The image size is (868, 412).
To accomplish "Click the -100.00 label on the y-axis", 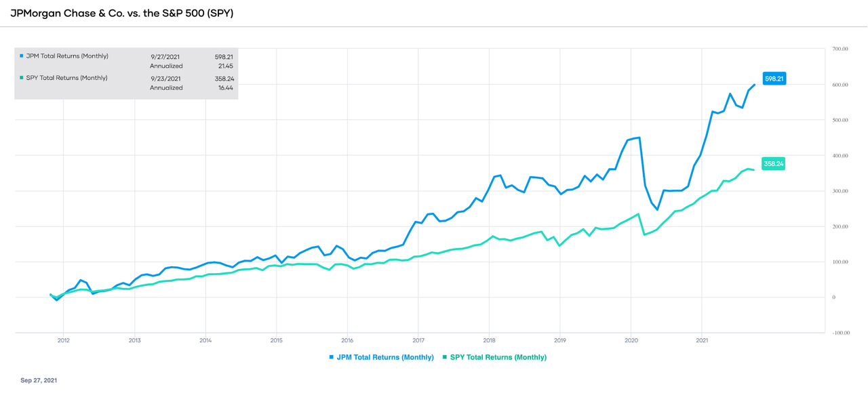I will (840, 333).
